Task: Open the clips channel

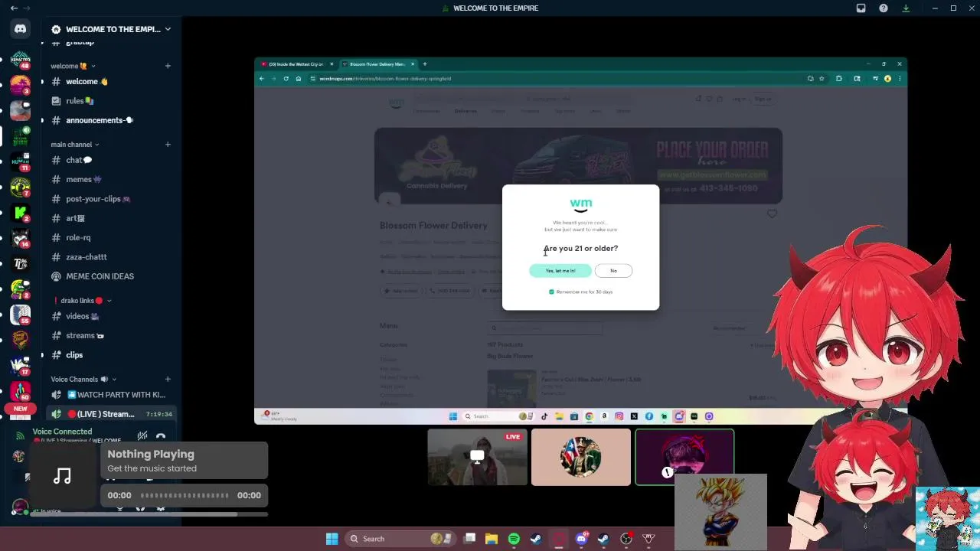Action: pos(111,355)
